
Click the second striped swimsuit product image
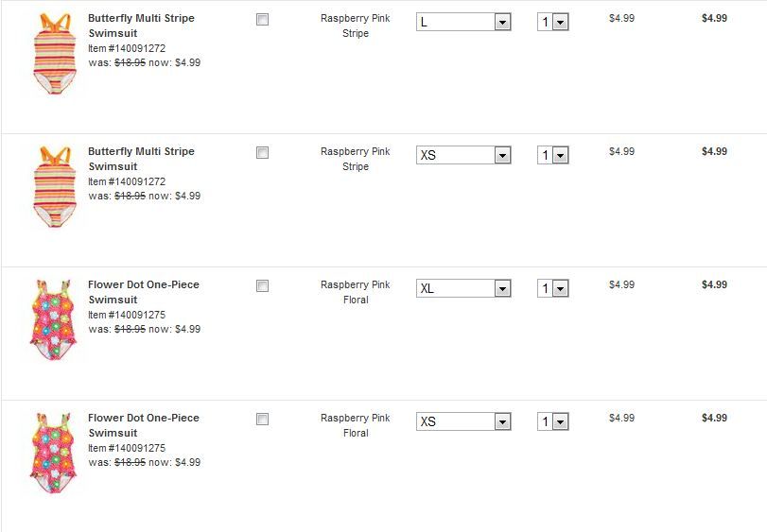click(53, 186)
